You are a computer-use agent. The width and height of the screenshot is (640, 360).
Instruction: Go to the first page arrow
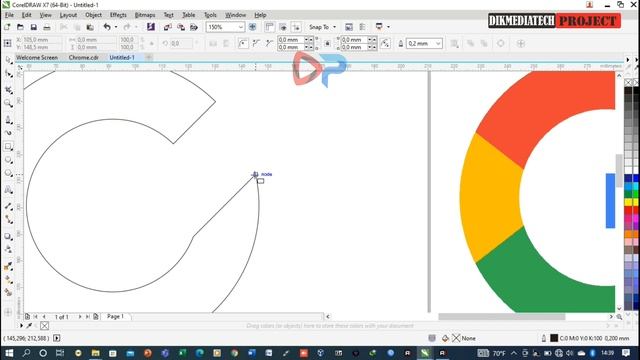point(36,317)
